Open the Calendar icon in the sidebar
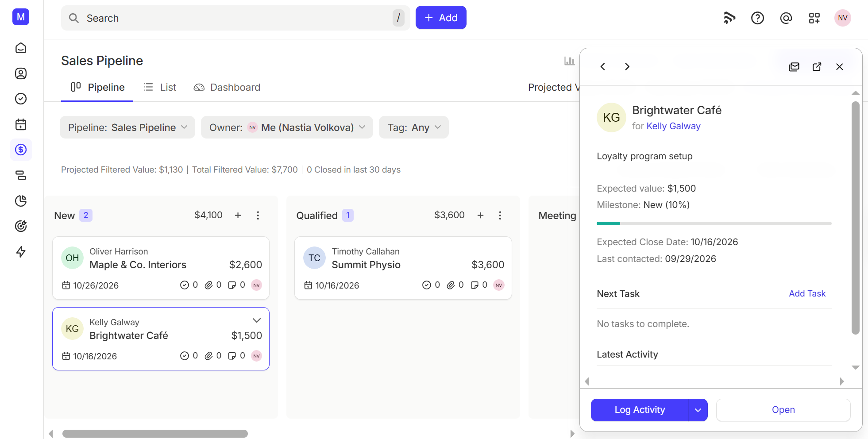Viewport: 868px width, 439px height. pyautogui.click(x=21, y=124)
